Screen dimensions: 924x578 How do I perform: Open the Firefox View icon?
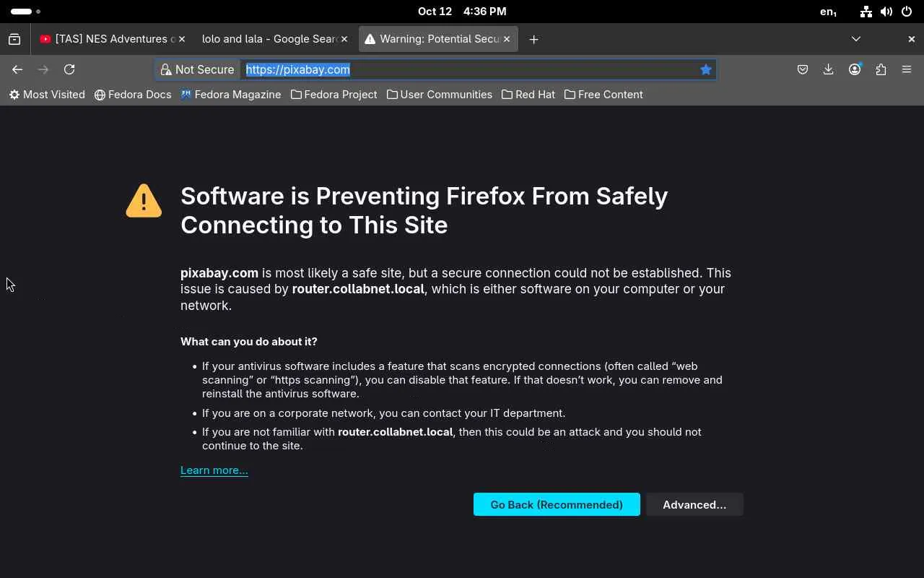click(x=14, y=39)
